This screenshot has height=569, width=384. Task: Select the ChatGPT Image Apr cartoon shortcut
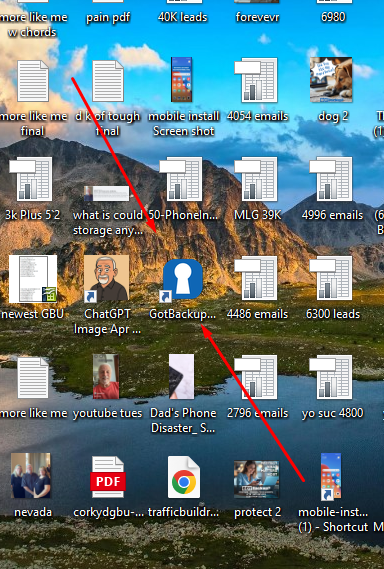point(106,279)
